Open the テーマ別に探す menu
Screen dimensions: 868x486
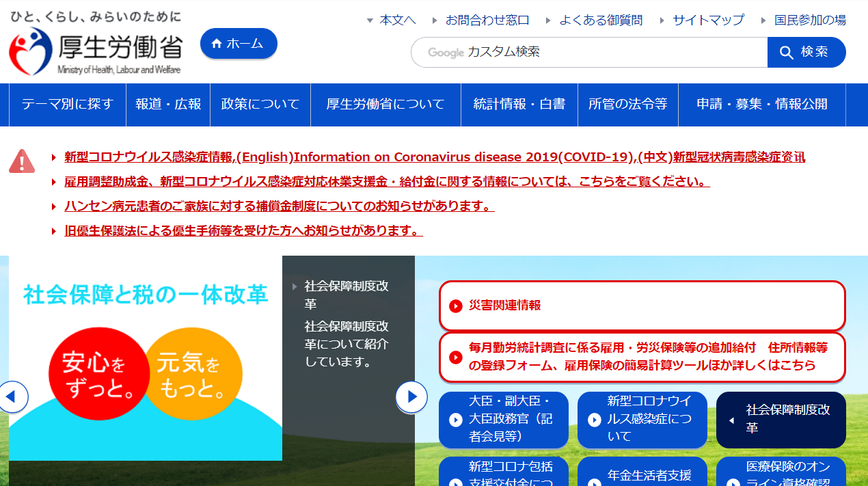pos(68,105)
